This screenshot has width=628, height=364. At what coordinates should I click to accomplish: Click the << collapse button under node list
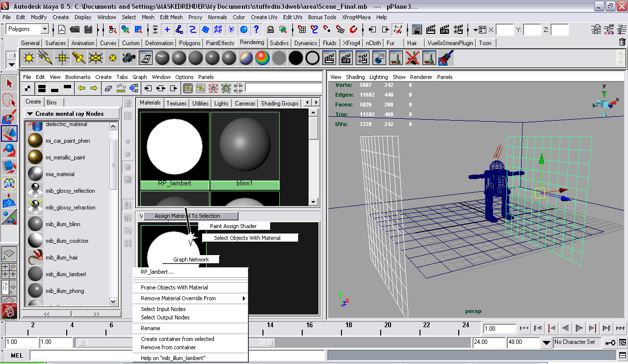[x=47, y=313]
